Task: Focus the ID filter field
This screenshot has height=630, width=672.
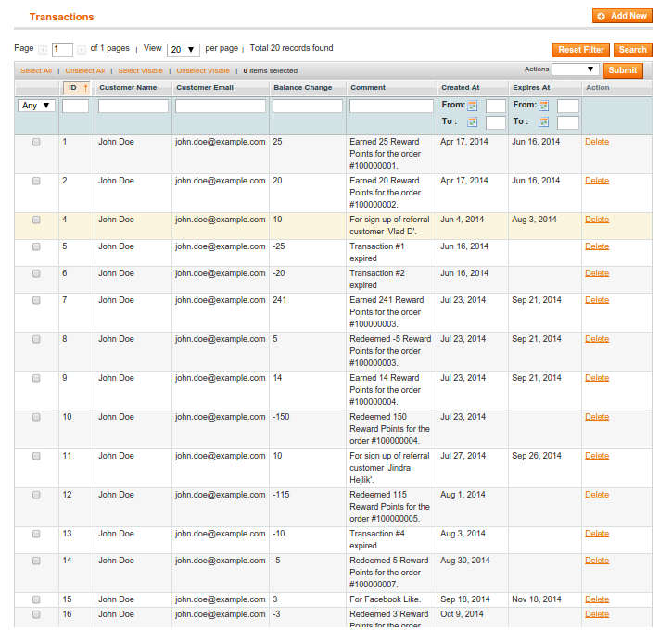Action: 75,106
